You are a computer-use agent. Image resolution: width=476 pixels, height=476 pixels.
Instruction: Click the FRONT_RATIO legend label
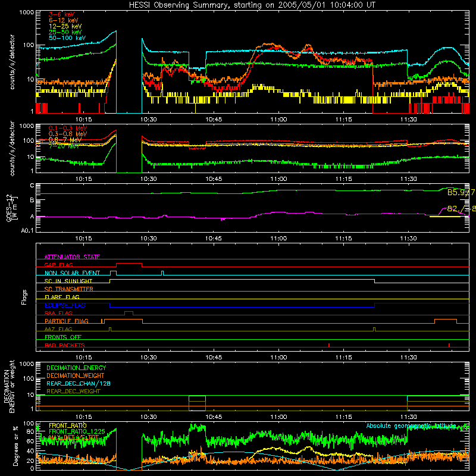68,425
